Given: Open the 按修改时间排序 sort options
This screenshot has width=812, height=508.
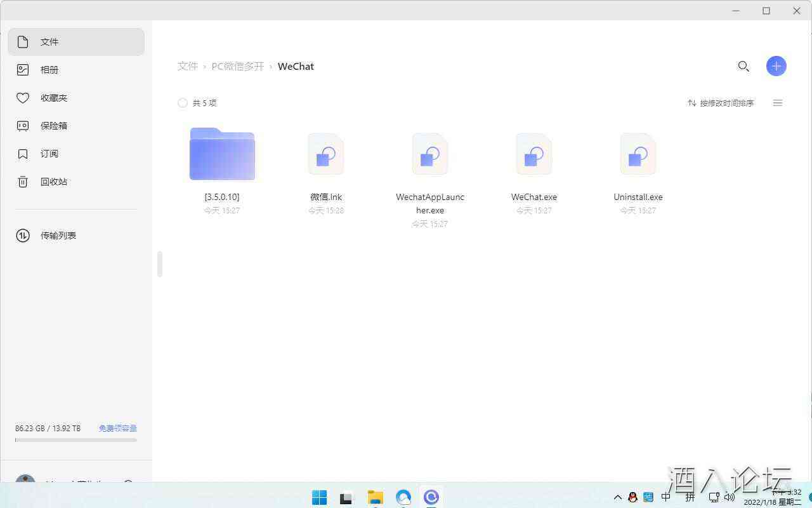Looking at the screenshot, I should 721,102.
